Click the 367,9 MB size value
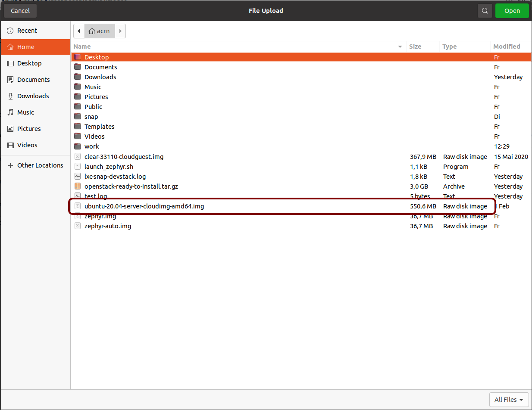The width and height of the screenshot is (532, 410). (423, 157)
